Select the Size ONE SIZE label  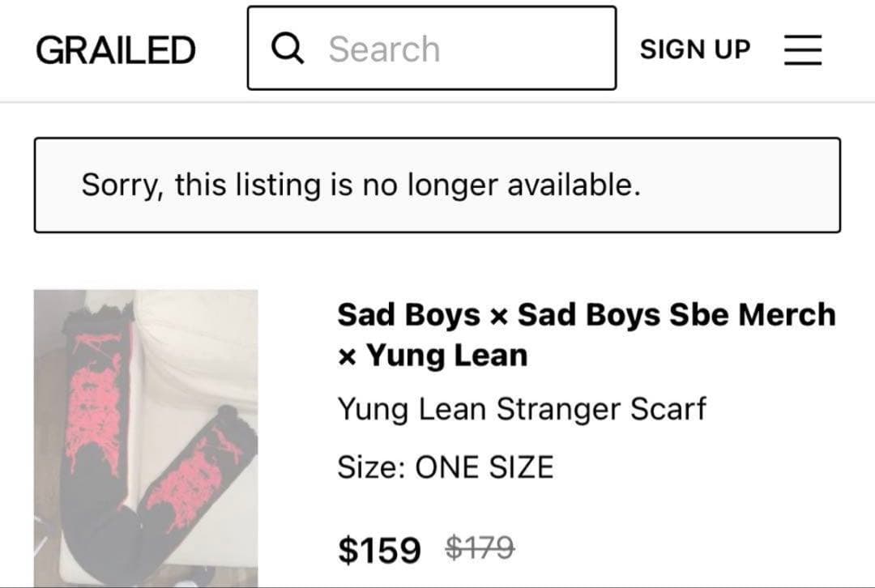click(x=444, y=466)
